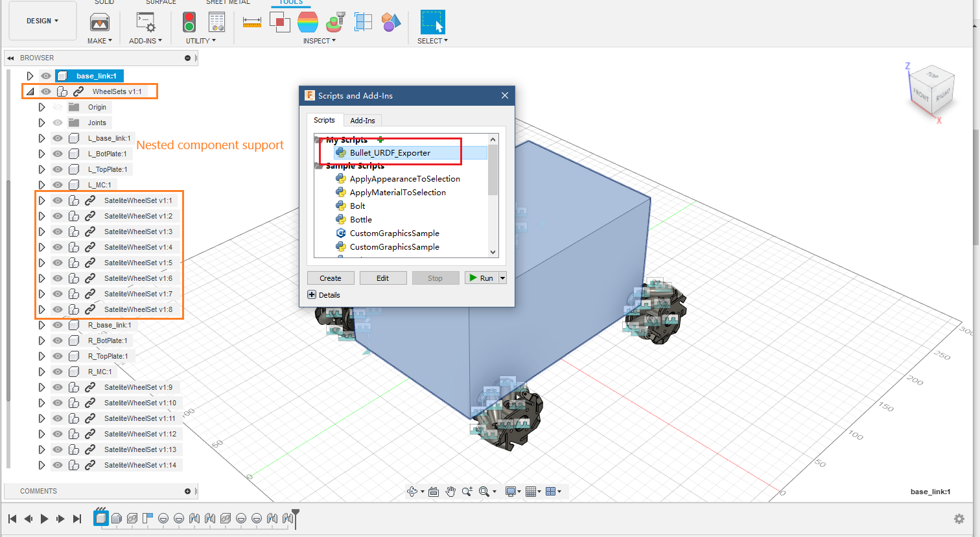Select Bullet_URDF_Exporter script
980x537 pixels.
[x=390, y=153]
